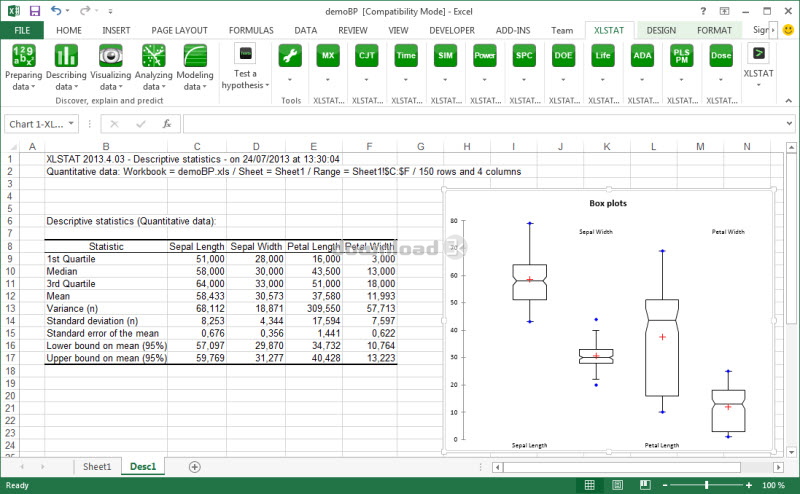Open the Describing data menu

[x=66, y=68]
